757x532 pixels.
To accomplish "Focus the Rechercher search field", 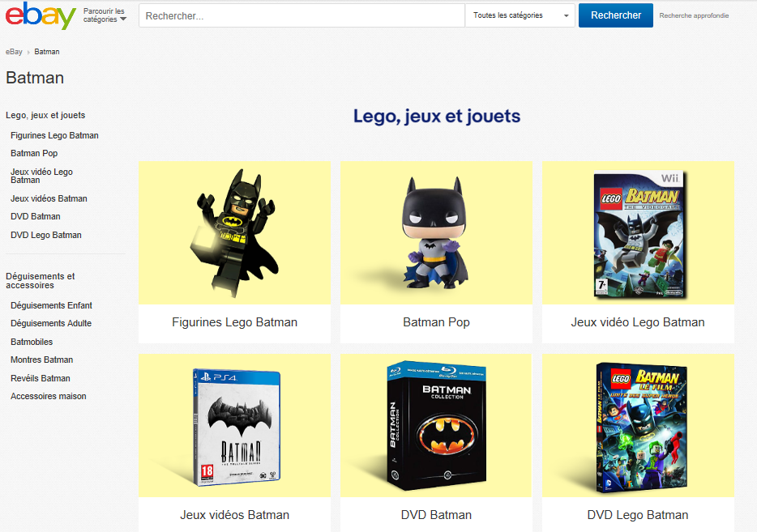I will tap(302, 16).
